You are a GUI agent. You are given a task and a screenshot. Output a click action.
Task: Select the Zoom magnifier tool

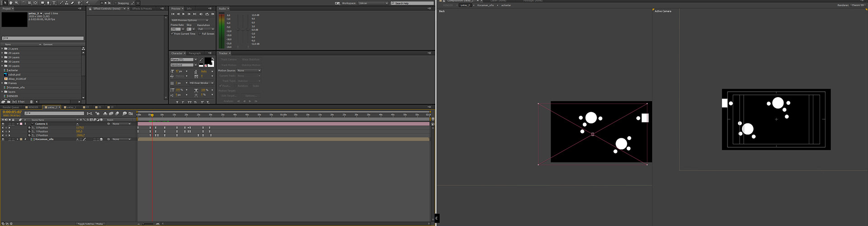[17, 3]
